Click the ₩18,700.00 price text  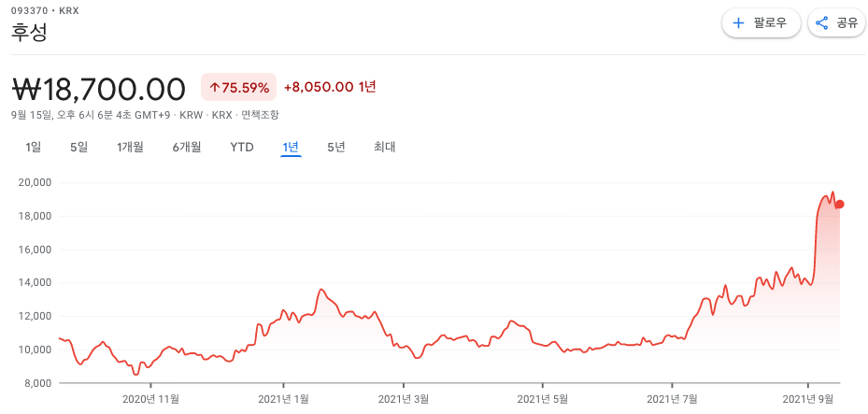[98, 88]
